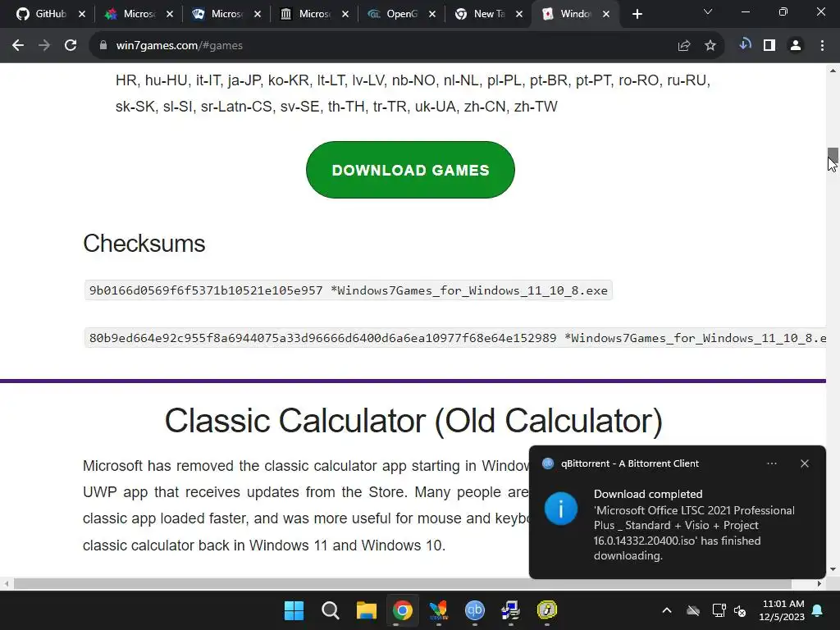Open the notification center bell
840x630 pixels.
[818, 610]
